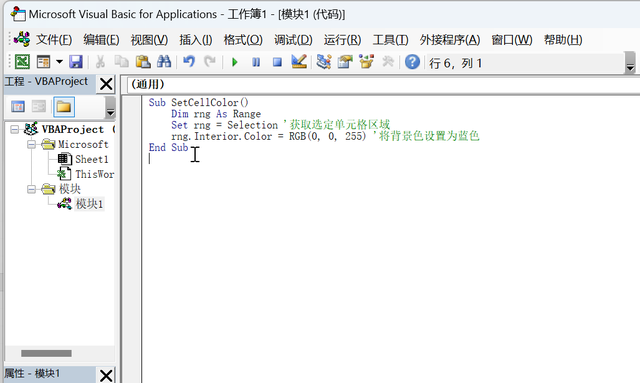The width and height of the screenshot is (640, 383).
Task: Open the (通用) object dropdown
Action: pyautogui.click(x=384, y=85)
